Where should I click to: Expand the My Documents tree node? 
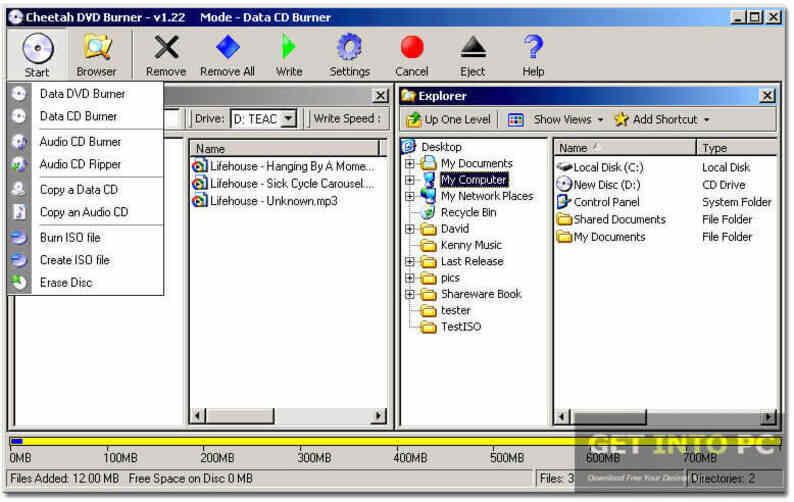pos(410,164)
